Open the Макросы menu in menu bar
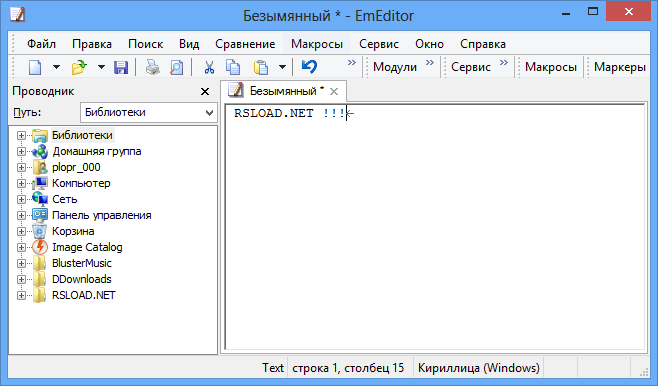The width and height of the screenshot is (658, 386). (x=317, y=44)
